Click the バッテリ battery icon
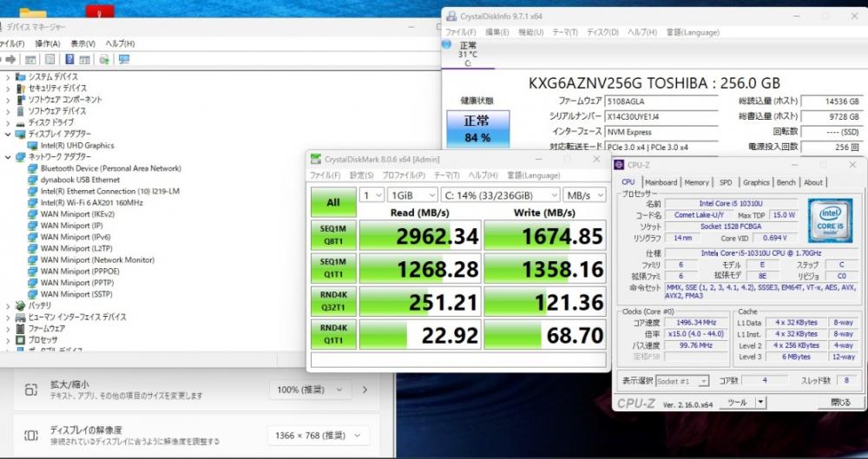Image resolution: width=868 pixels, height=459 pixels. pyautogui.click(x=21, y=305)
